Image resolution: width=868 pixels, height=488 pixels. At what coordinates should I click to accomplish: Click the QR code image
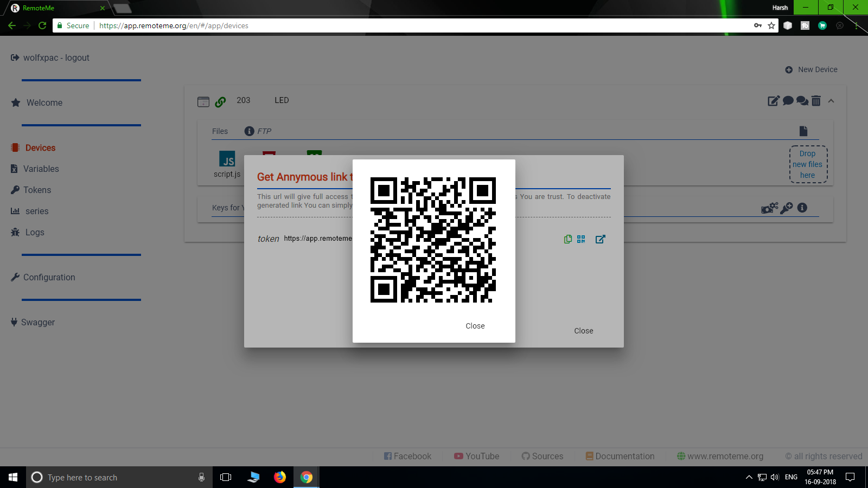(433, 240)
